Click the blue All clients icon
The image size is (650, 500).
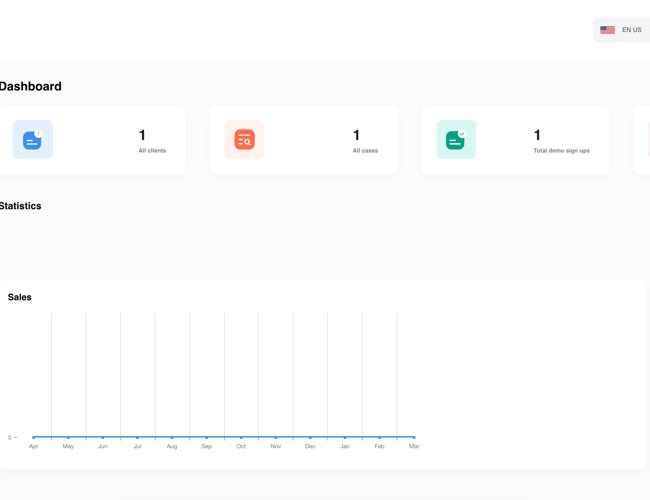coord(33,140)
